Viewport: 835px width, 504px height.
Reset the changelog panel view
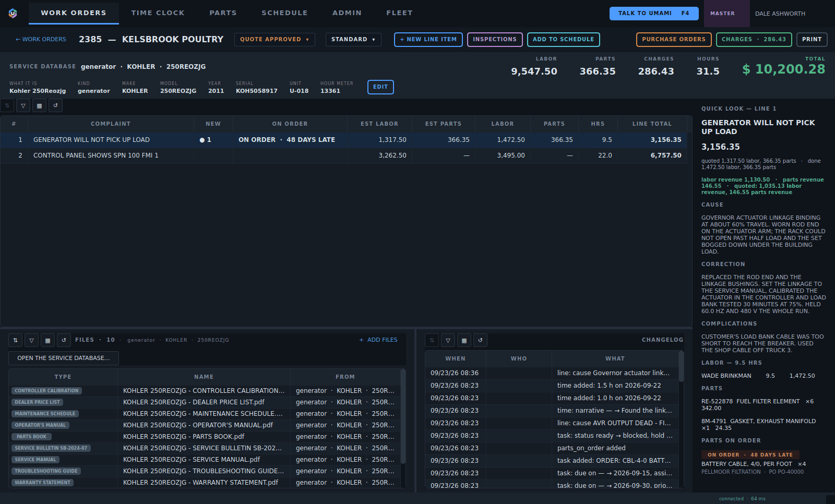480,340
